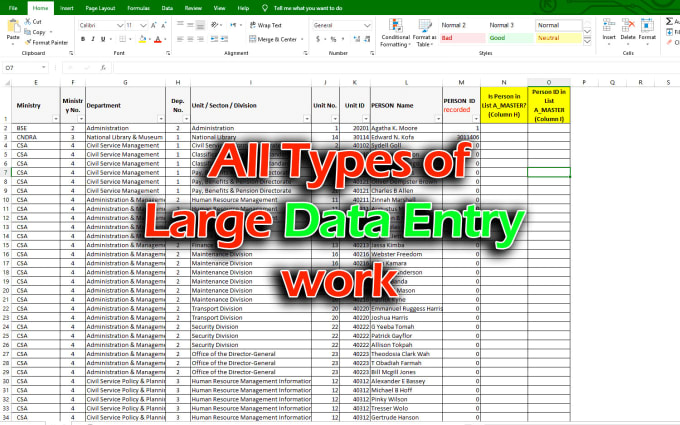680x425 pixels.
Task: Toggle Bold formatting
Action: 83,39
